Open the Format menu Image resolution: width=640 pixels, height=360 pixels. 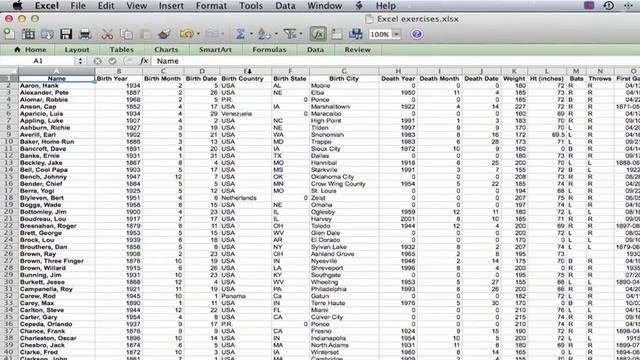click(x=211, y=6)
